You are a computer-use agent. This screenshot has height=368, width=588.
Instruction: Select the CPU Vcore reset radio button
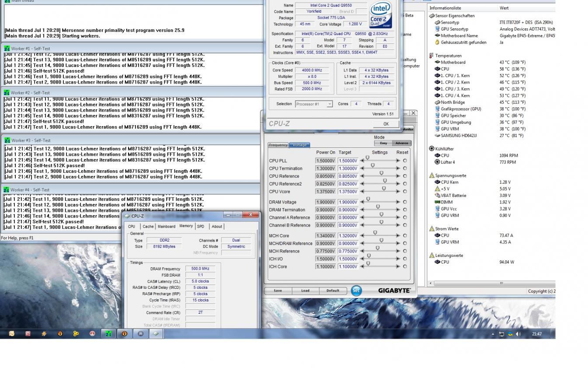click(x=405, y=192)
